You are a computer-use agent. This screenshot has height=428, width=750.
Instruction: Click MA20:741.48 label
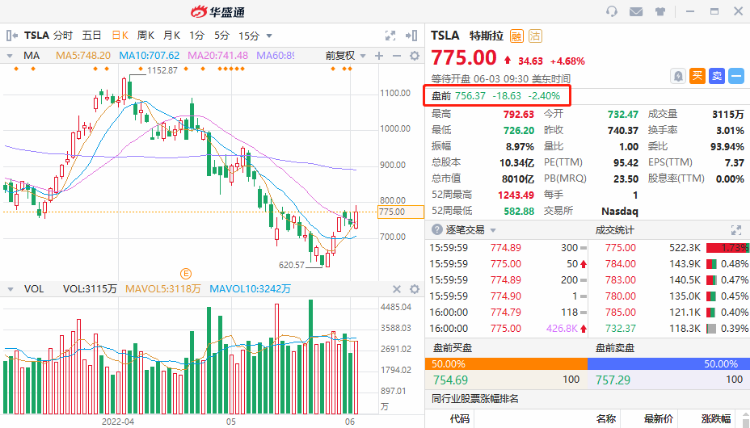point(218,56)
